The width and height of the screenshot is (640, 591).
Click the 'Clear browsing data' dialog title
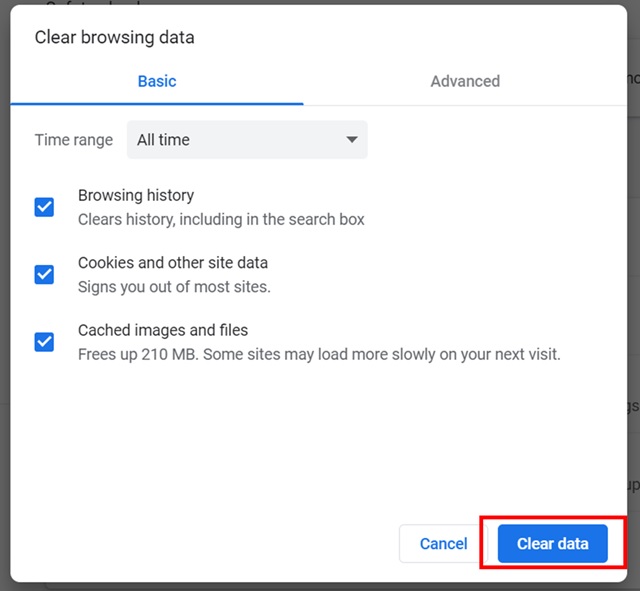(x=115, y=38)
